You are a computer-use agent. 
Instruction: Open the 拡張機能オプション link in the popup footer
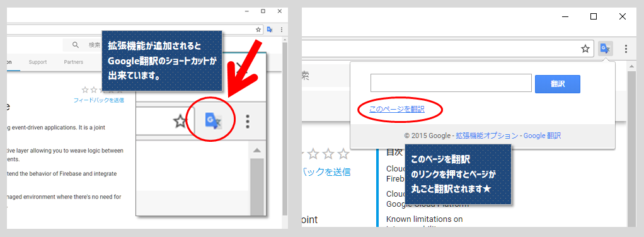coord(487,136)
